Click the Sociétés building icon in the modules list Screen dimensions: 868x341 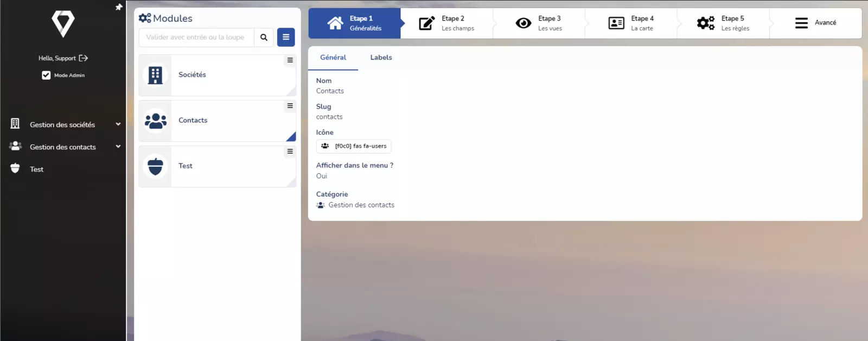point(156,75)
